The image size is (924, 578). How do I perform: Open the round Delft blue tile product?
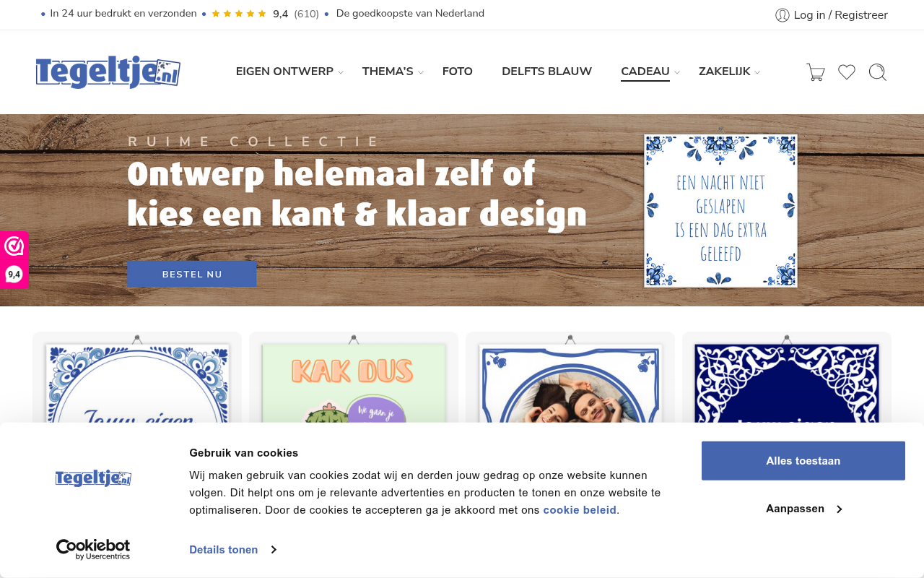(137, 377)
